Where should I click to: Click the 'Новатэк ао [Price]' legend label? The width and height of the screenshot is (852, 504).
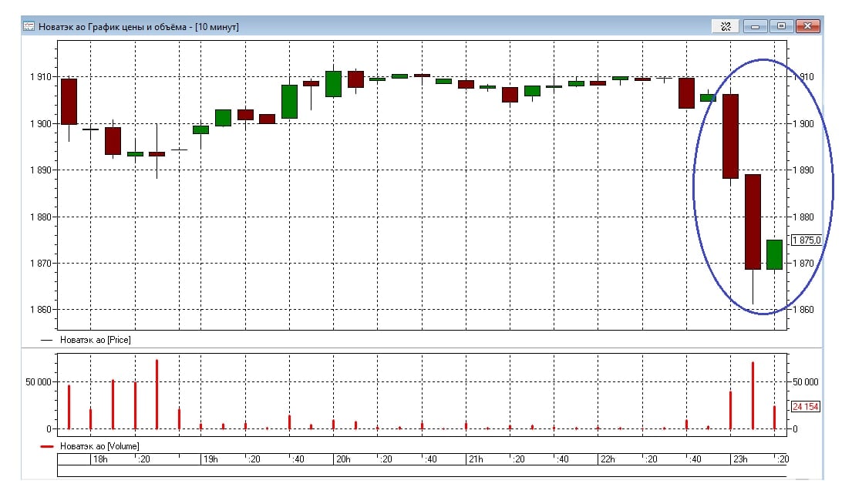[x=95, y=340]
